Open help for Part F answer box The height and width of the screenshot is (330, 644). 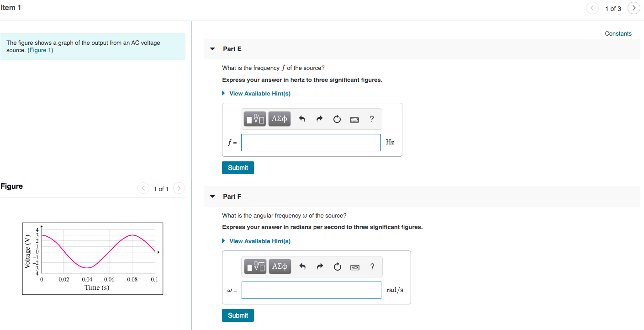click(x=372, y=266)
